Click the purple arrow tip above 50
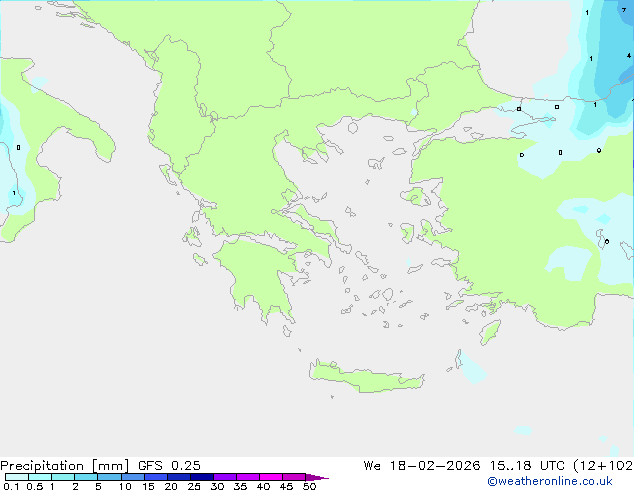The height and width of the screenshot is (490, 634). (317, 477)
